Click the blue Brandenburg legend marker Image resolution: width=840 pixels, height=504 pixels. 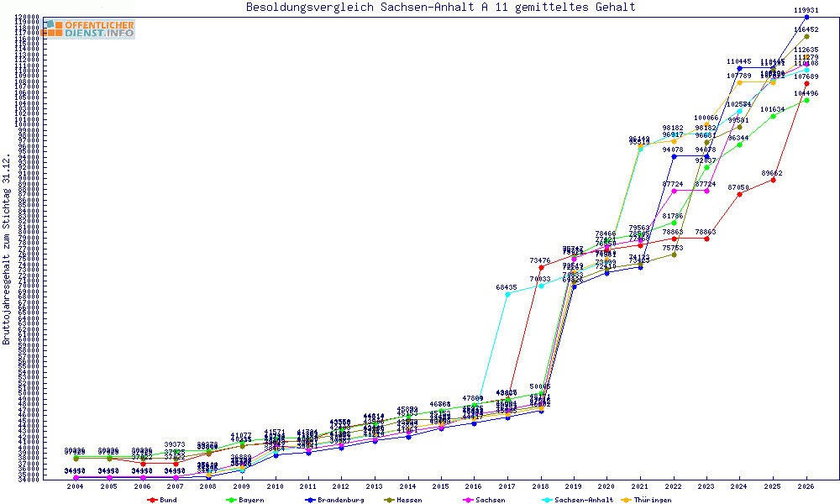pos(310,500)
